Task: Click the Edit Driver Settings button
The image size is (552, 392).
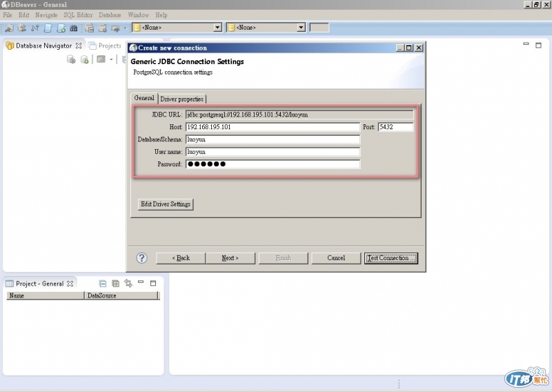Action: (x=166, y=204)
